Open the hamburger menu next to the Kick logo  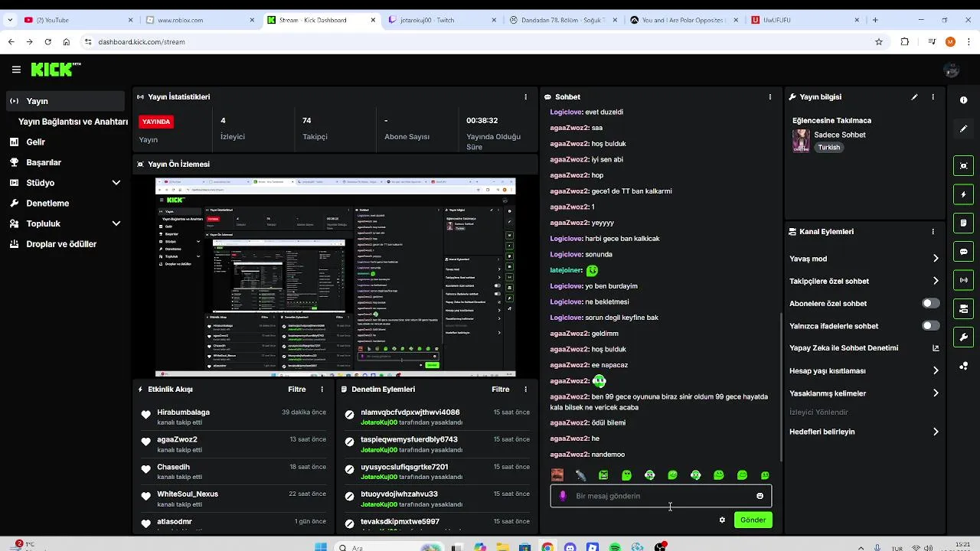[16, 70]
